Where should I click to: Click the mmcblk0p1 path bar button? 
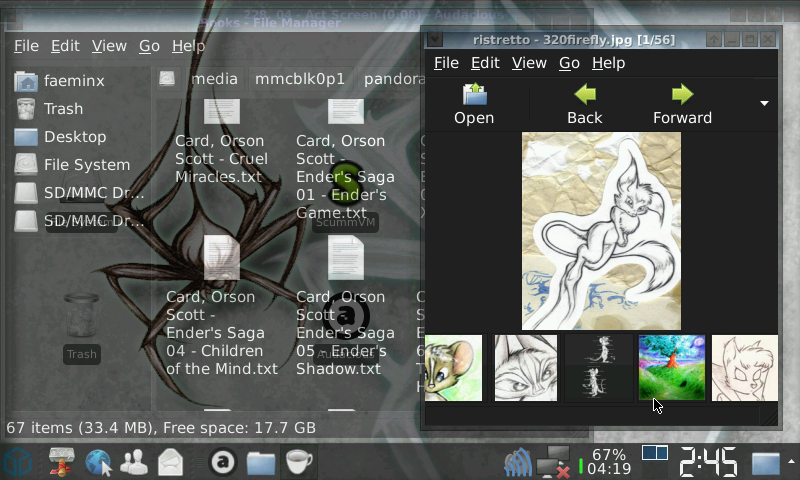(x=299, y=78)
